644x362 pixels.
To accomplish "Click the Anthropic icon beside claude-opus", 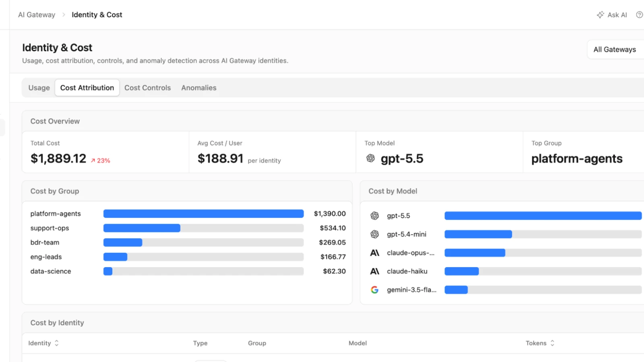I will click(x=374, y=253).
